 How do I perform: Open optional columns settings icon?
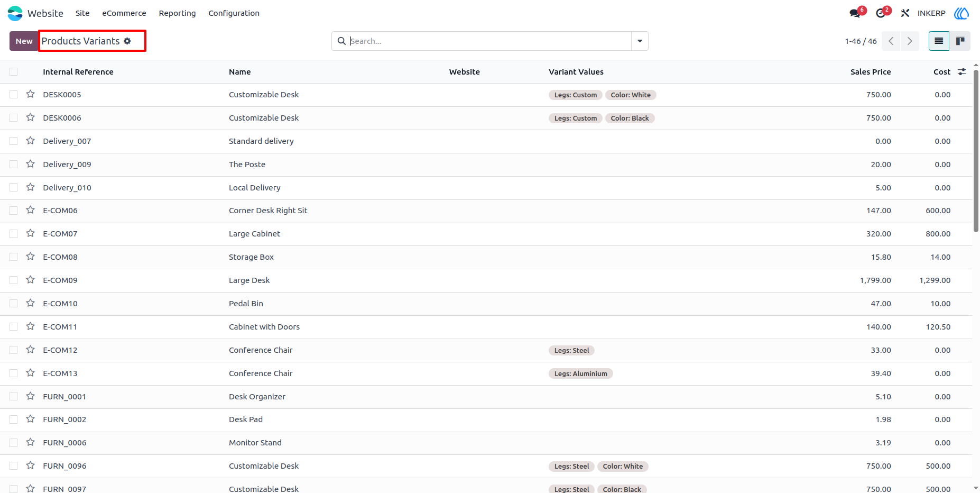pos(962,71)
